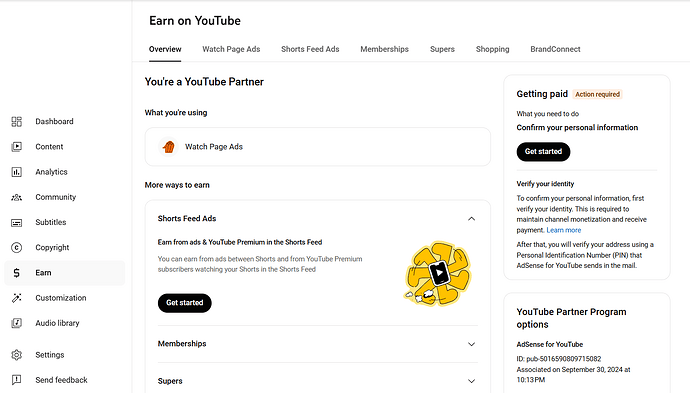Expand the Memberships section chevron
This screenshot has width=690, height=393.
coord(471,344)
